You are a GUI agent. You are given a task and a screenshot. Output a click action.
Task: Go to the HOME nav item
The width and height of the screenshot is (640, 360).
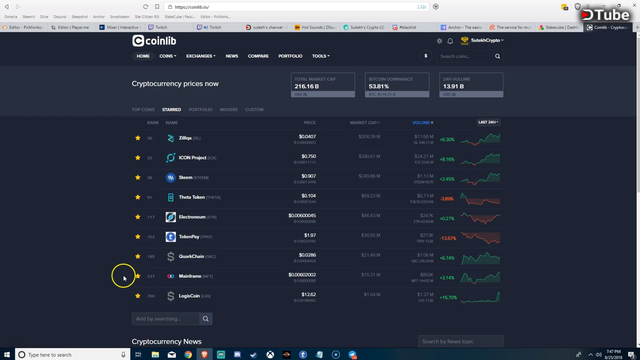pos(143,56)
